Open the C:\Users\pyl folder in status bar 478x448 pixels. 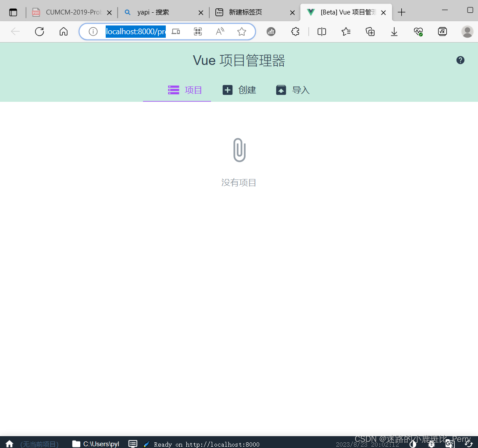[x=96, y=444]
